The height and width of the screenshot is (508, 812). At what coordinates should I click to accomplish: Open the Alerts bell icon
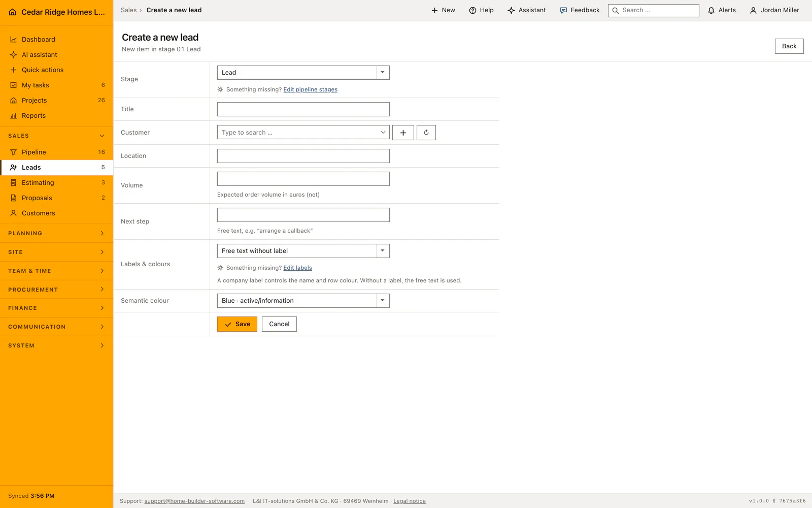[711, 10]
